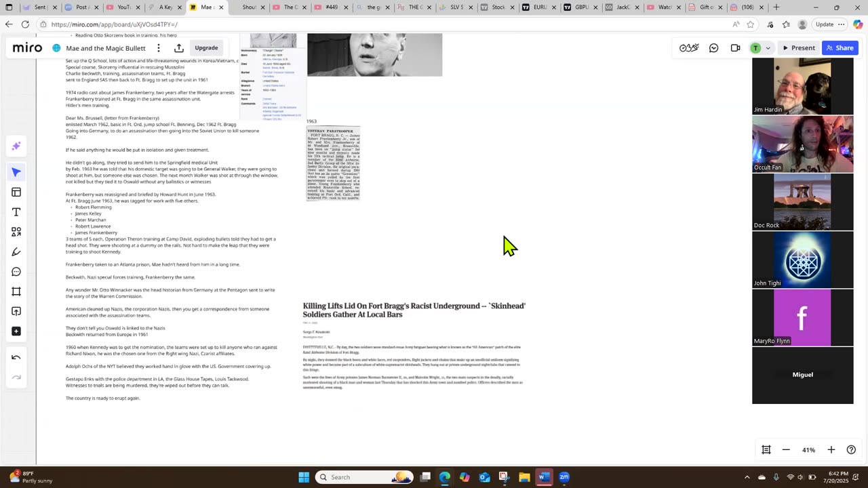Open the help question mark icon

pos(851,450)
